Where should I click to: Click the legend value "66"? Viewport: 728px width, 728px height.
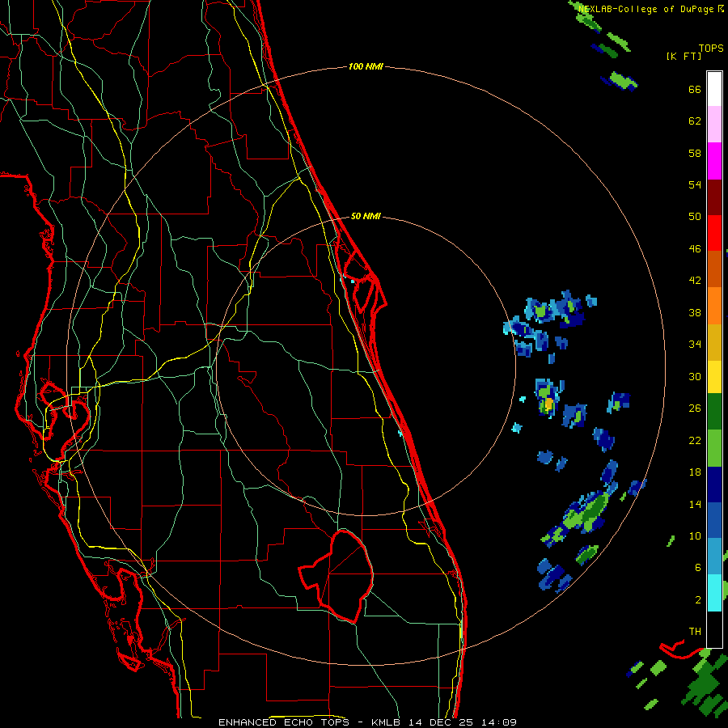tap(695, 89)
